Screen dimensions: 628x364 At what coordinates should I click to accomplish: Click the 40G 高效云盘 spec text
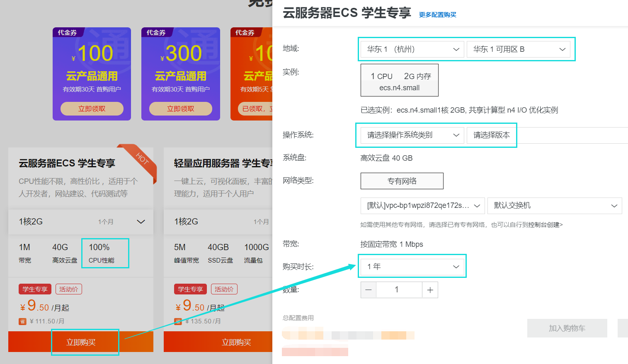click(x=65, y=253)
